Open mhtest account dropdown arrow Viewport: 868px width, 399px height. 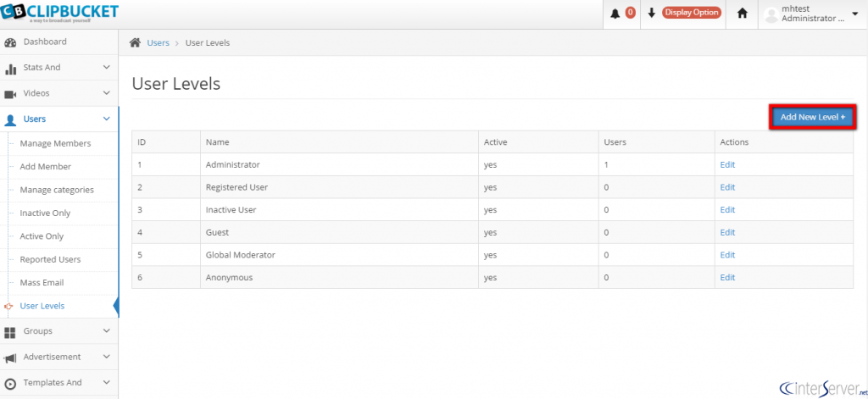tap(854, 14)
